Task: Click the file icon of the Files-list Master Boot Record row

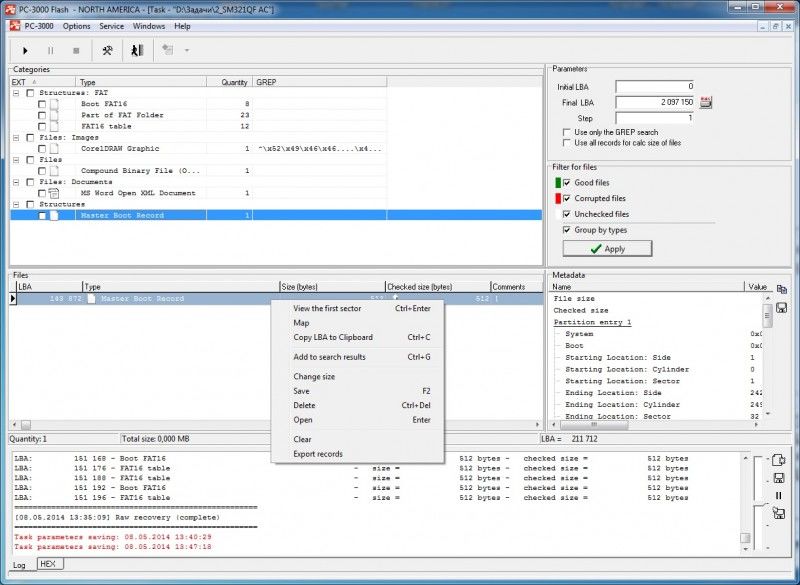Action: (91, 299)
